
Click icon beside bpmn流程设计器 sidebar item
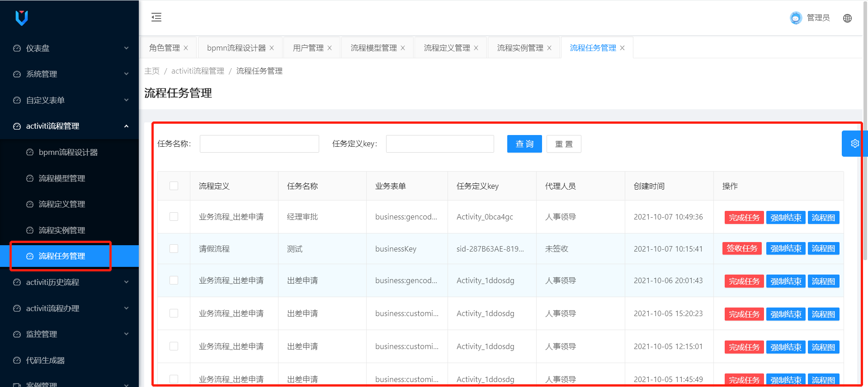click(30, 152)
